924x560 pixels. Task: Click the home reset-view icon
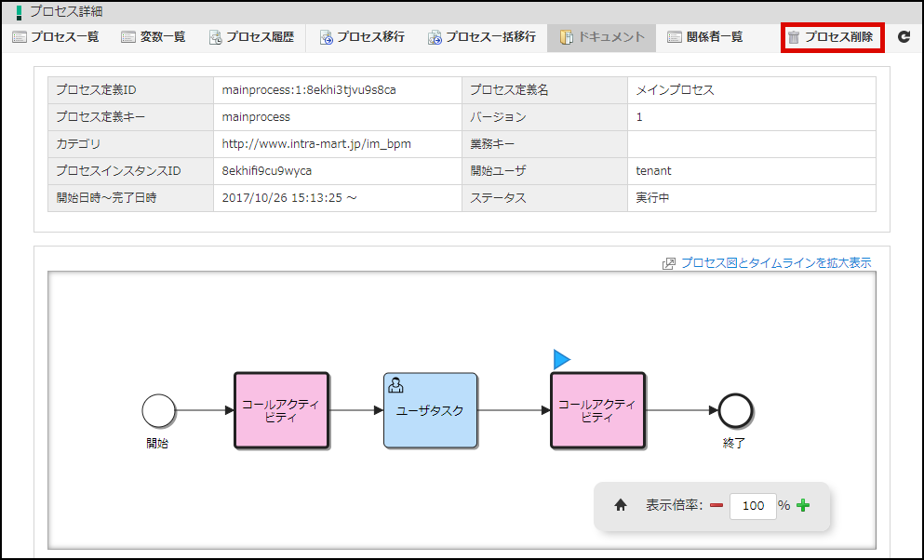(621, 505)
